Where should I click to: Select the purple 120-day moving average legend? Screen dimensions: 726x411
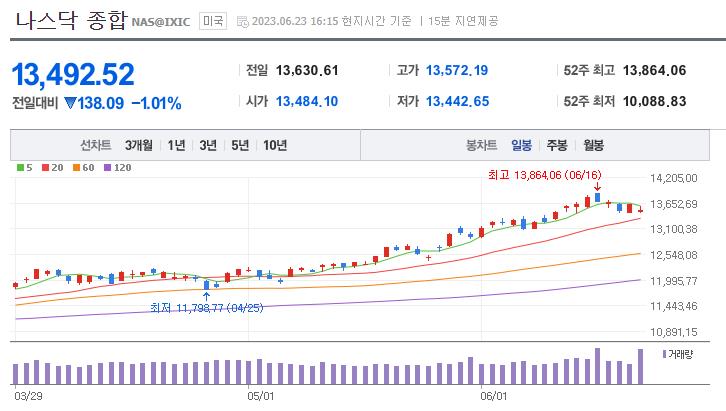[117, 167]
